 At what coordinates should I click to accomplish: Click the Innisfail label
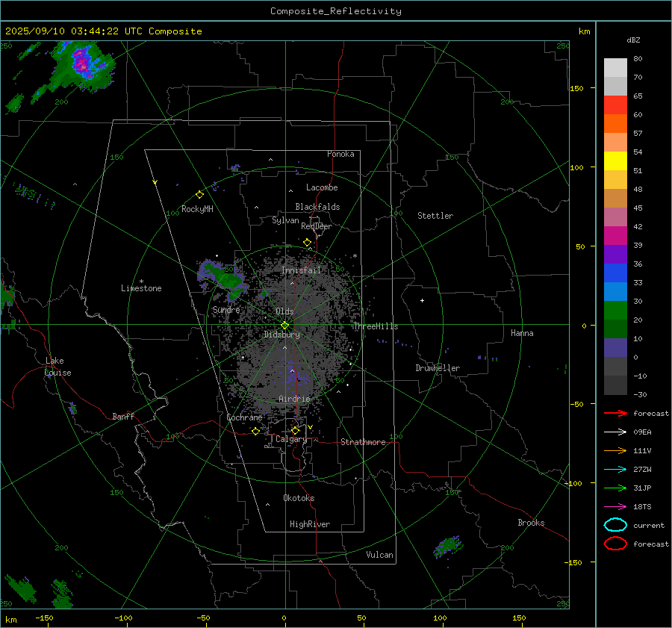pos(302,270)
